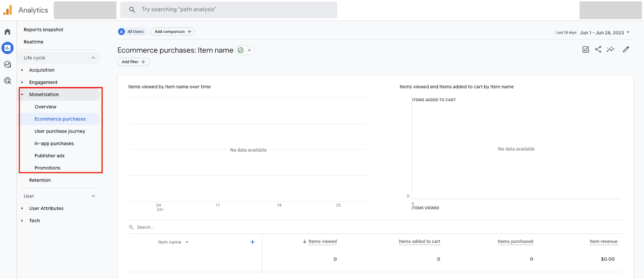Click the Share this report icon
This screenshot has height=279, width=644.
(x=598, y=50)
